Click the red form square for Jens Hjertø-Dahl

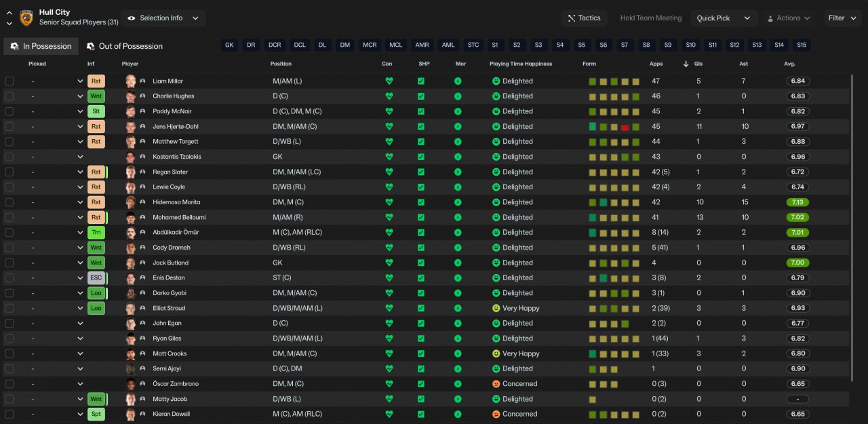coord(625,127)
